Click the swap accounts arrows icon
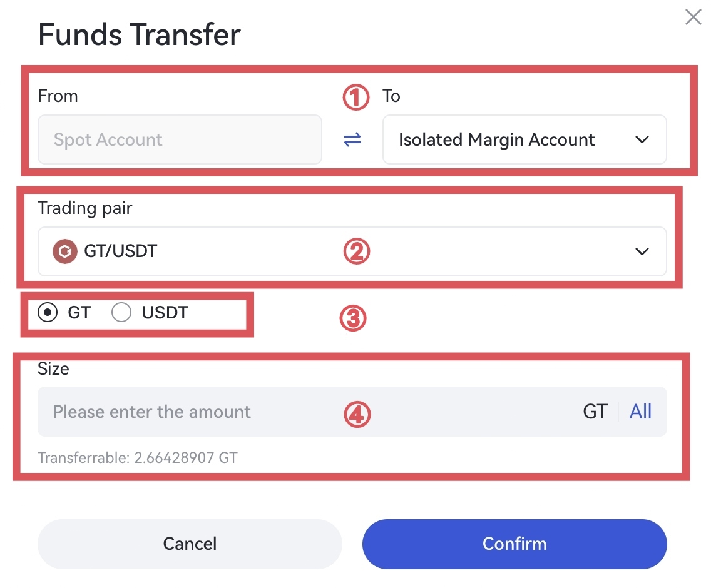 click(352, 139)
